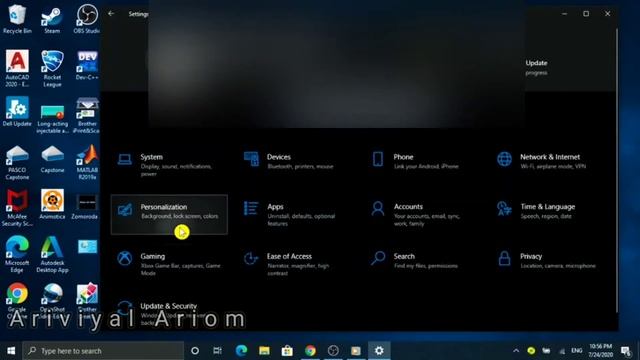Viewport: 640px width, 360px height.
Task: Select the Dev-C++ desktop shortcut
Action: tap(87, 65)
